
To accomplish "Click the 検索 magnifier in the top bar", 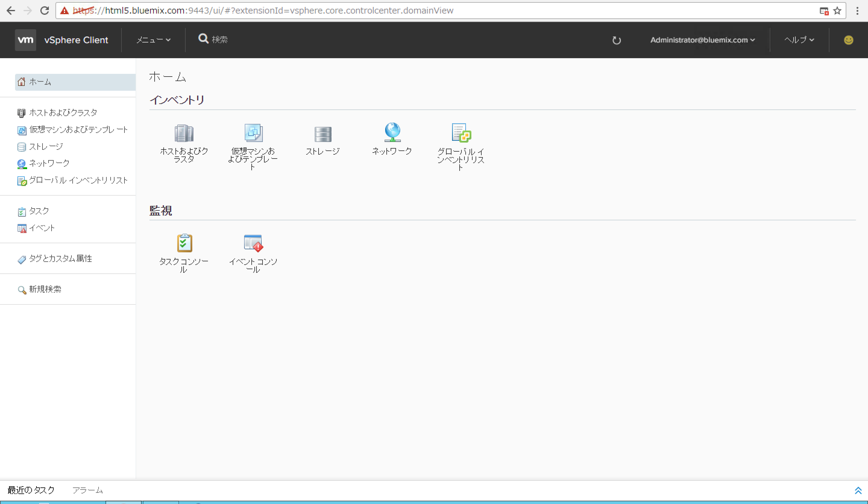I will click(x=203, y=39).
